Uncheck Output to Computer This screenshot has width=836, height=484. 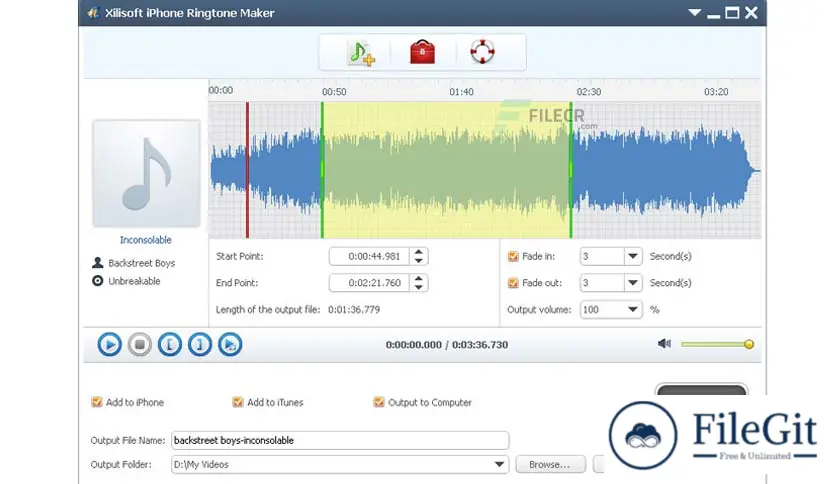[379, 402]
